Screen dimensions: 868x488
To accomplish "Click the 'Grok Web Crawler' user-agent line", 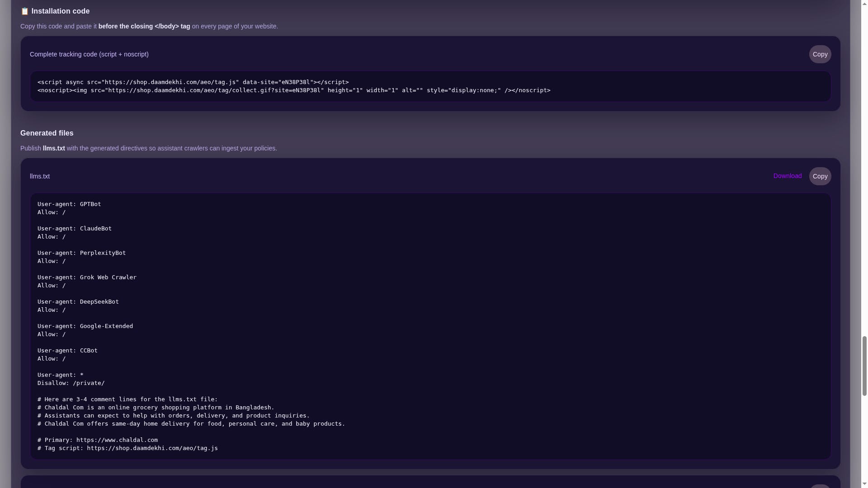I will tap(87, 277).
